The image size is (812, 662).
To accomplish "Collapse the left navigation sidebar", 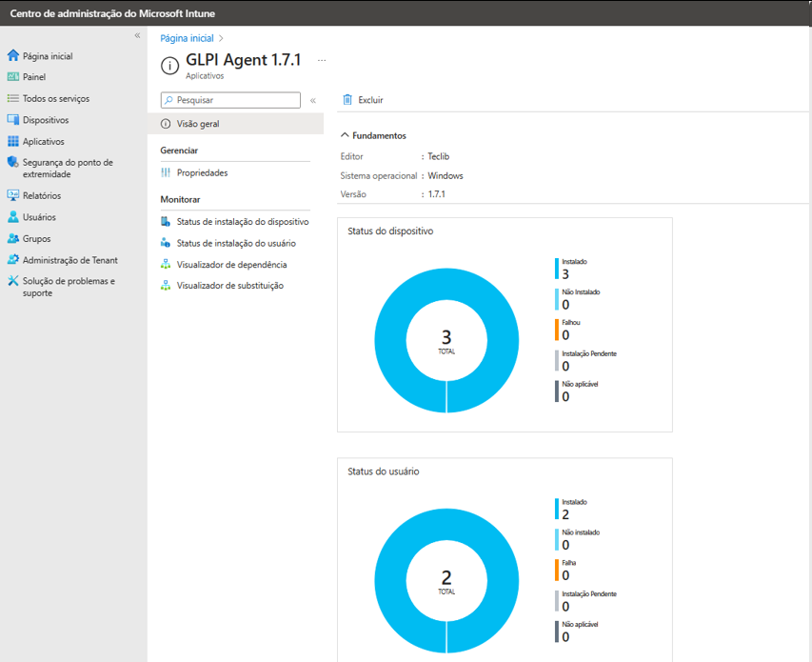I will pyautogui.click(x=137, y=35).
